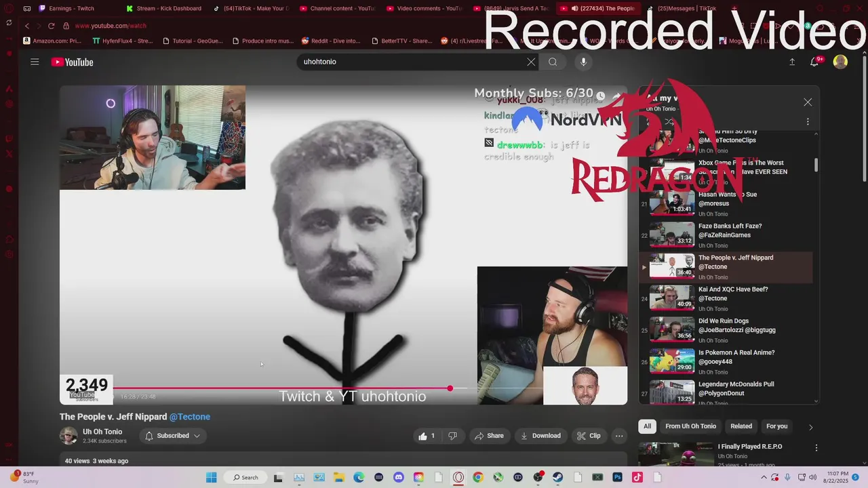Open playlist options three-dot menu
This screenshot has width=868, height=488.
click(808, 122)
